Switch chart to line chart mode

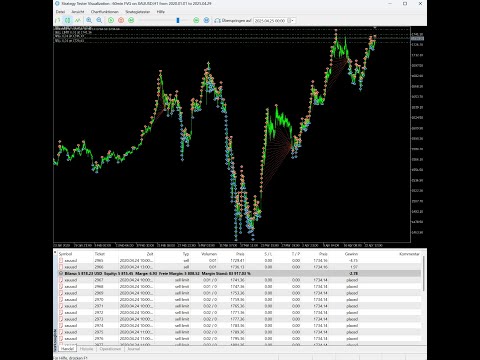tap(78, 20)
